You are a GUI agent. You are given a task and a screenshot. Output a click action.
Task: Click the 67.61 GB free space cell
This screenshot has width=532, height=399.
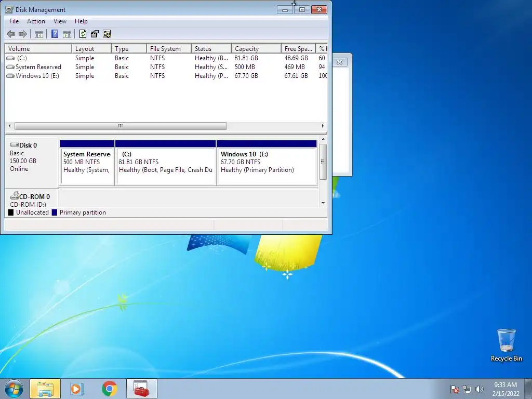click(296, 76)
